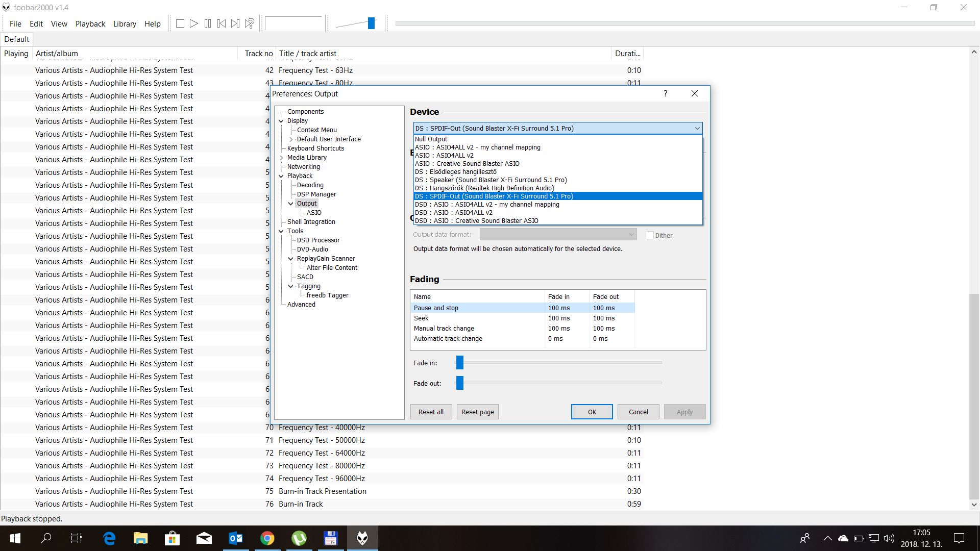Expand Default User Interface node
The height and width of the screenshot is (551, 980).
pos(291,139)
